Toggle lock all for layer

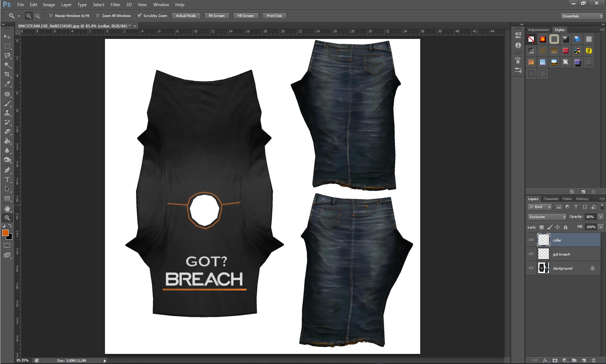coord(566,227)
